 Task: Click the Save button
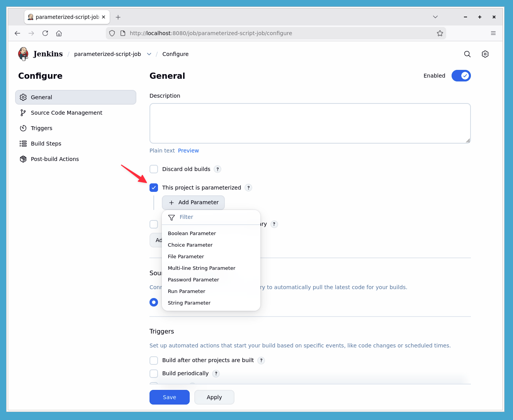pos(169,397)
